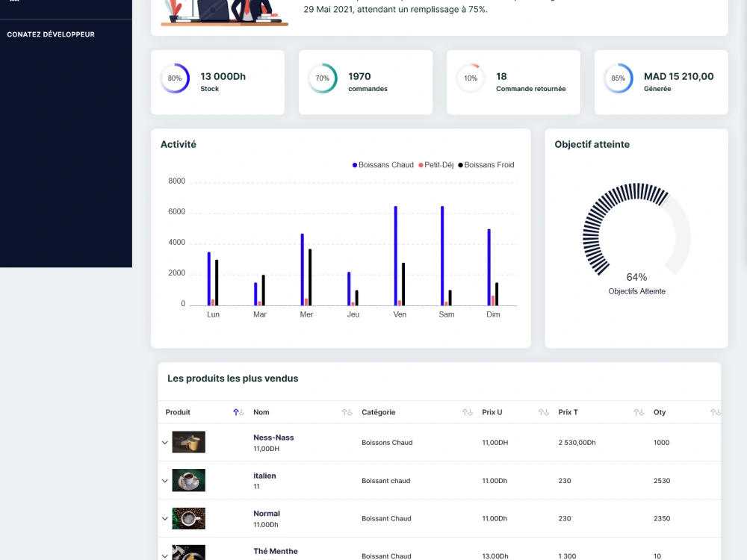Click the Activité chart title
This screenshot has height=560, width=747.
tap(179, 144)
